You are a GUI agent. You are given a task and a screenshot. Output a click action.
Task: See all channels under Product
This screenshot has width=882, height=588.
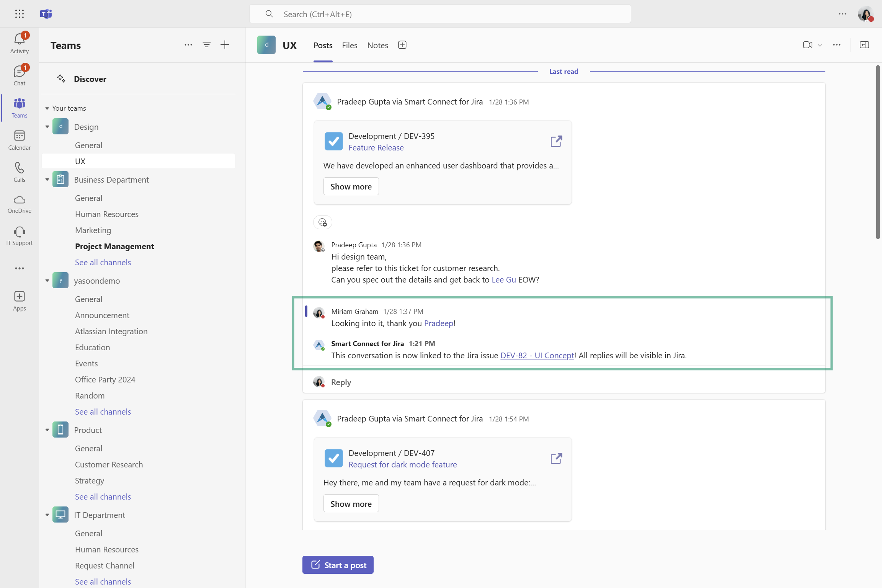click(103, 497)
